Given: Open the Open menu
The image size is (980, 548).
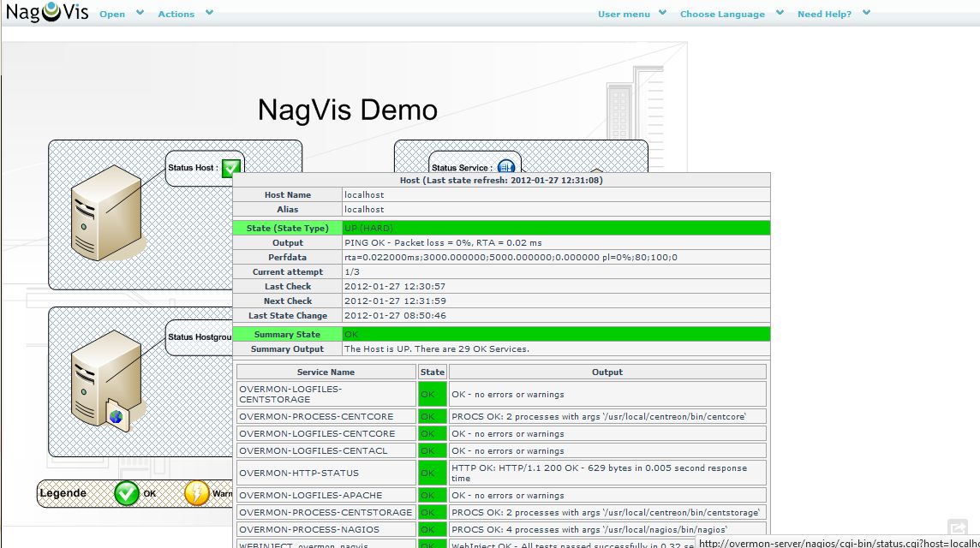Looking at the screenshot, I should coord(112,14).
